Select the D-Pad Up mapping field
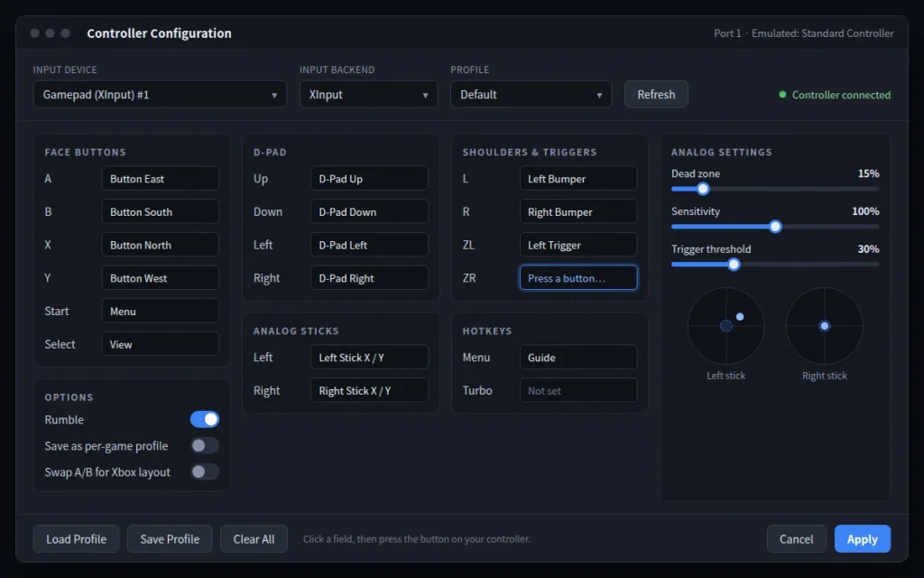This screenshot has height=578, width=924. click(369, 179)
